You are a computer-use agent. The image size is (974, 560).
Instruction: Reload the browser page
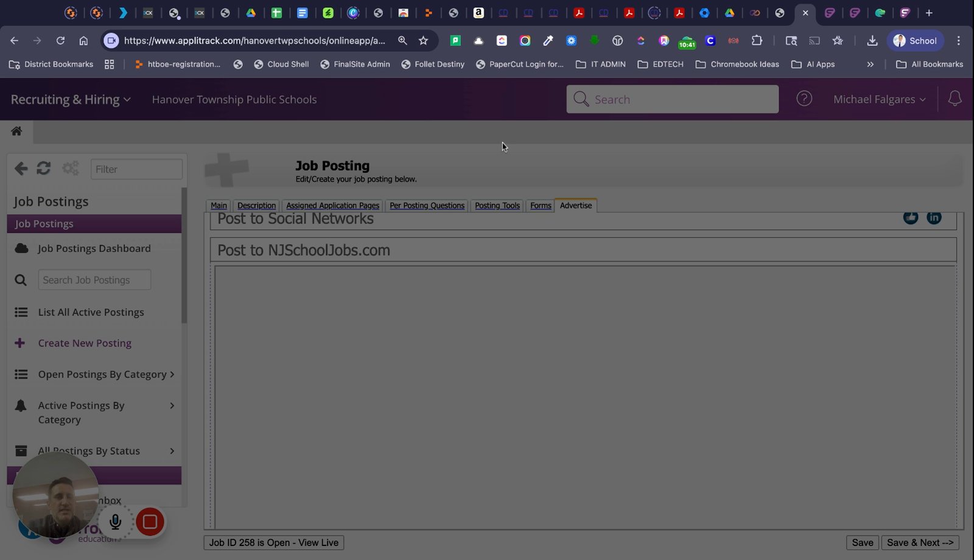60,41
